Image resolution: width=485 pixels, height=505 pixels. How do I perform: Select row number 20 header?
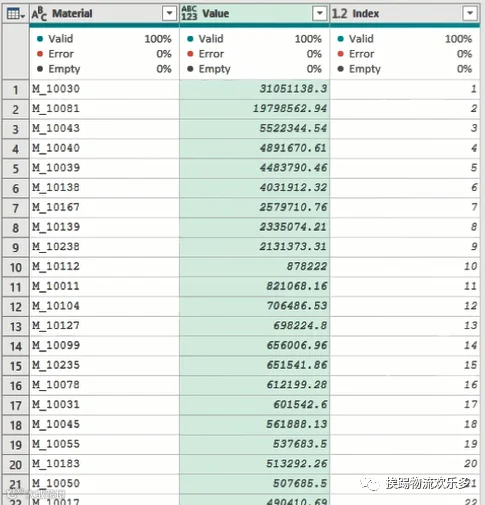pyautogui.click(x=16, y=464)
